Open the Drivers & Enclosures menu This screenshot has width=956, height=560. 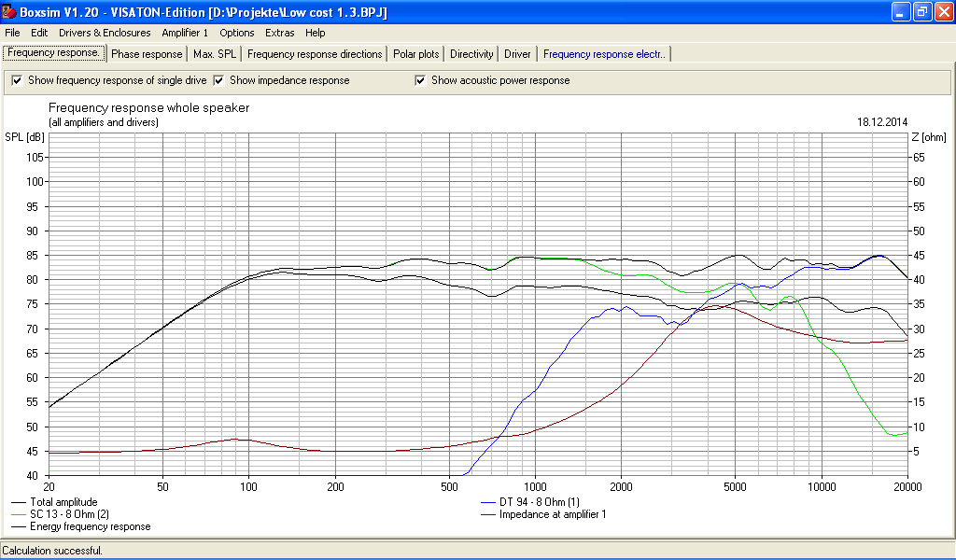coord(105,33)
